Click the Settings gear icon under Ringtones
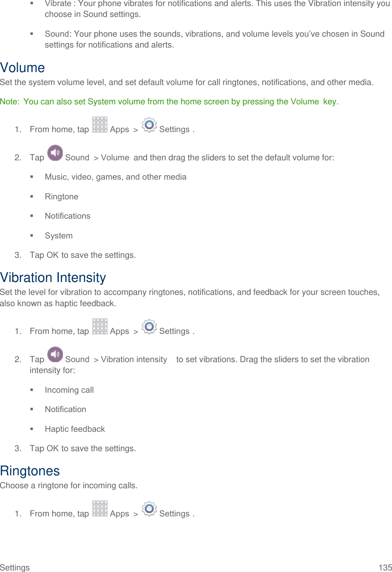392x572 pixels. pos(149,509)
